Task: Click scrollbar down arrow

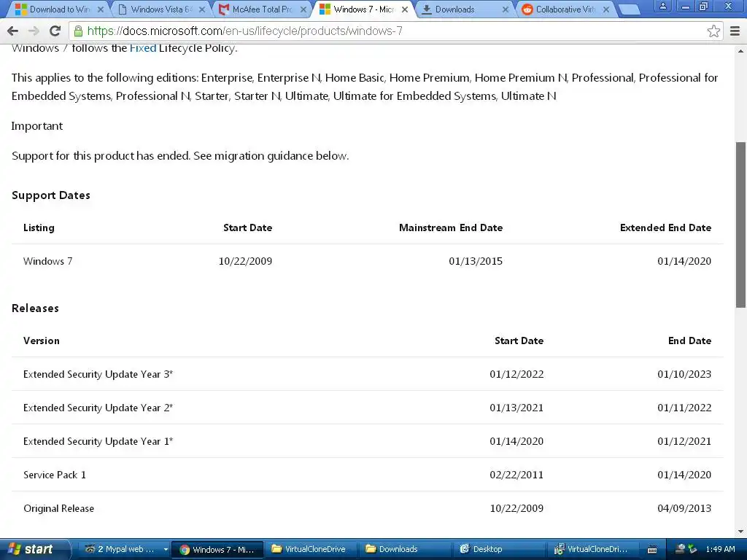Action: click(741, 532)
